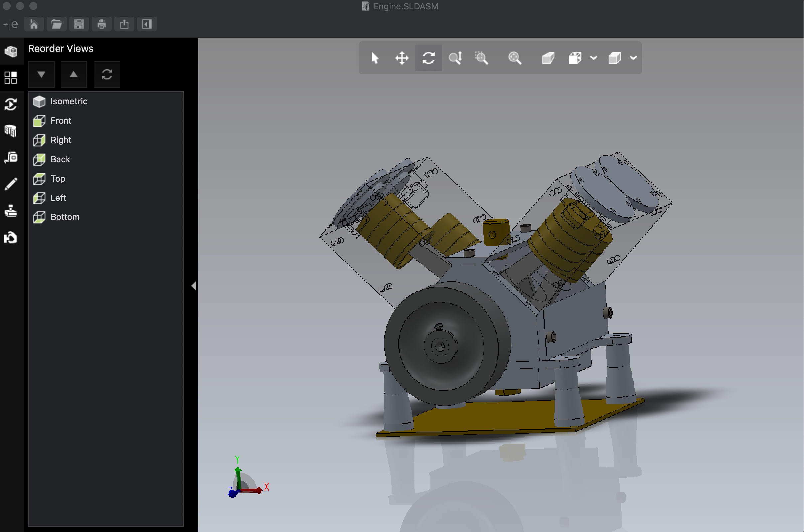Select the Bottom view
Screen dimensions: 804x532
pyautogui.click(x=105, y=217)
